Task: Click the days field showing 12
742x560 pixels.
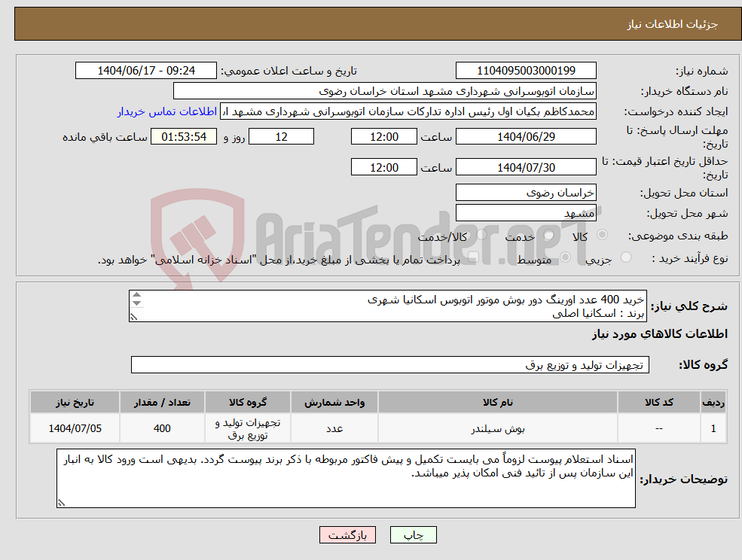Action: 280,136
